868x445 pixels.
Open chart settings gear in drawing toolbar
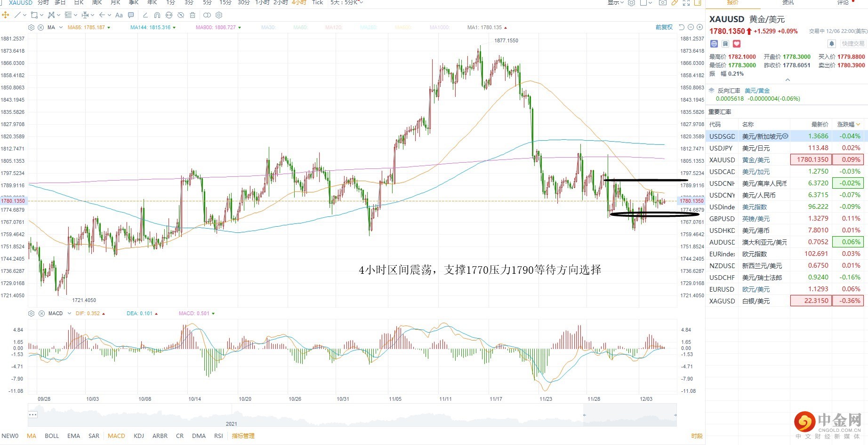tap(219, 15)
